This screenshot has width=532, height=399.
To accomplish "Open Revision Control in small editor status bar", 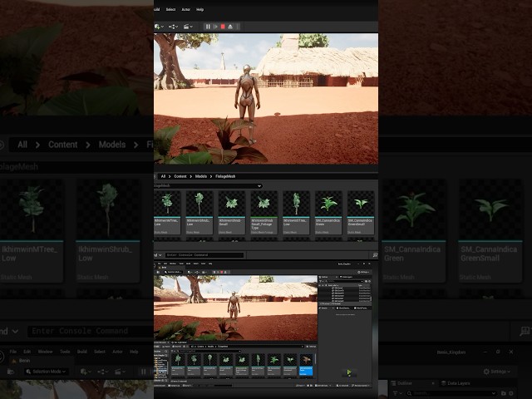I will tap(361, 386).
